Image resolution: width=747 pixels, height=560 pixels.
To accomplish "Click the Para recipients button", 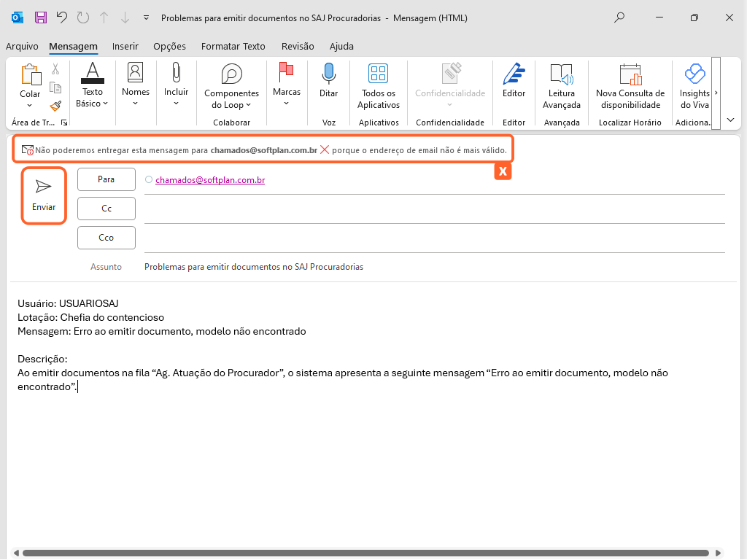I will click(x=107, y=179).
